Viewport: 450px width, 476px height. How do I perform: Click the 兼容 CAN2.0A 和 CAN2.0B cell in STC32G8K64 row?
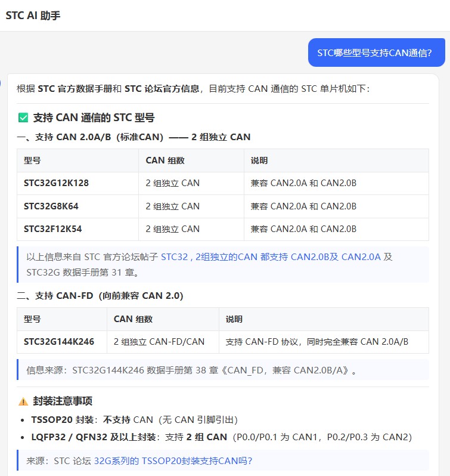click(336, 206)
